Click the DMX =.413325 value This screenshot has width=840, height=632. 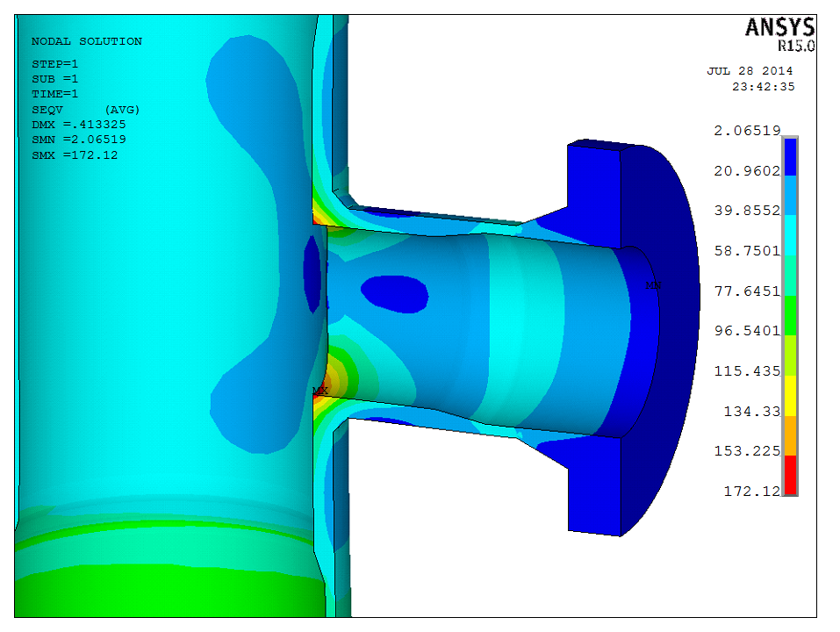79,125
